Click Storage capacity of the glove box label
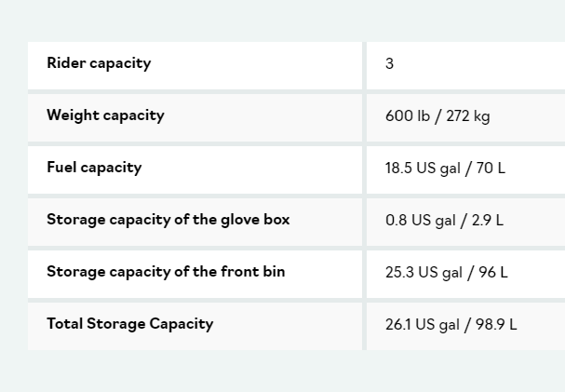This screenshot has width=565, height=392. [x=168, y=220]
